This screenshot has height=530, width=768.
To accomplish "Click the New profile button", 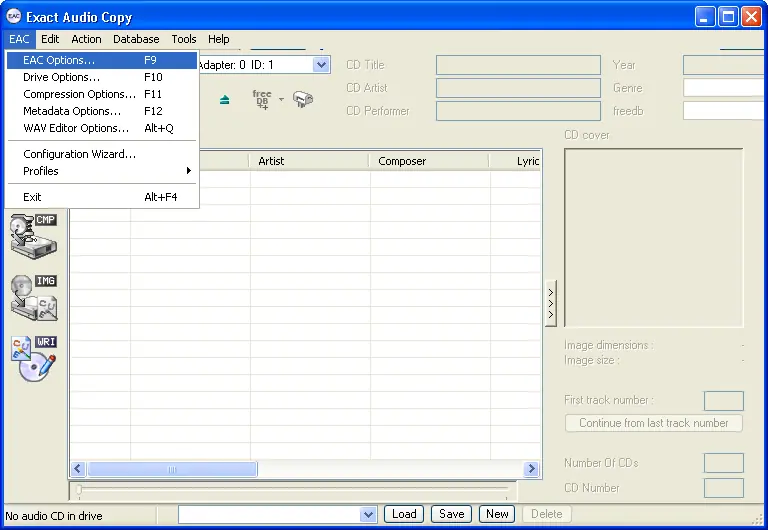I will pos(497,514).
